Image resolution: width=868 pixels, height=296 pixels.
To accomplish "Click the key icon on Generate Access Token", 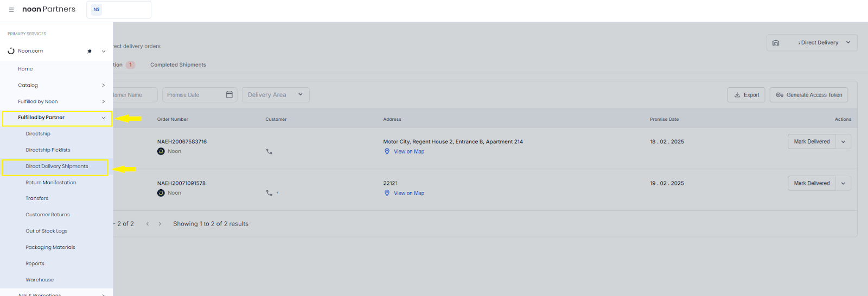I will pos(780,95).
